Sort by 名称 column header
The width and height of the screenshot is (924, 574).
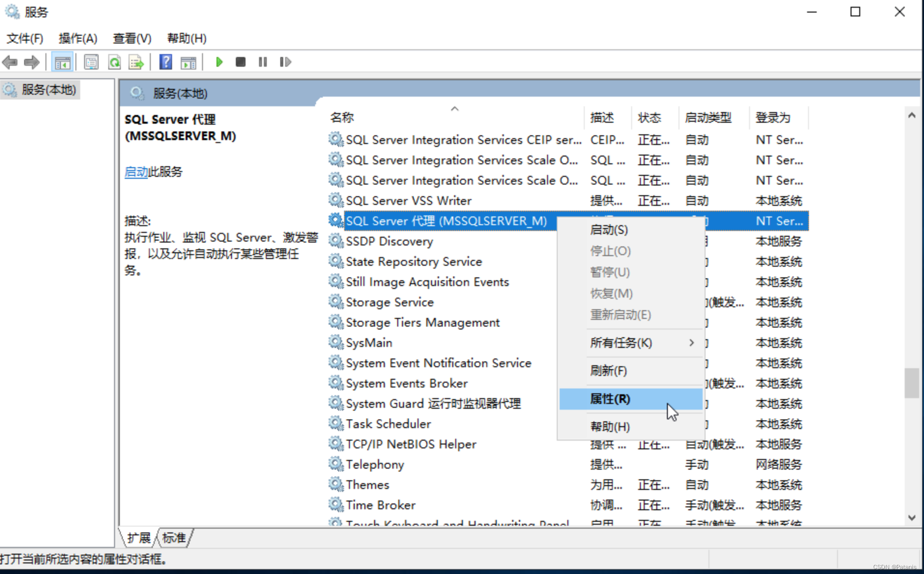coord(454,117)
